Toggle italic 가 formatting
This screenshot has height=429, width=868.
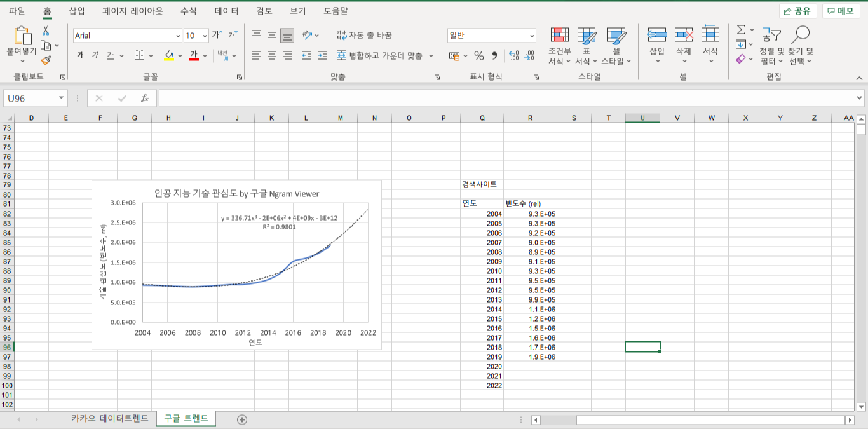tap(95, 56)
